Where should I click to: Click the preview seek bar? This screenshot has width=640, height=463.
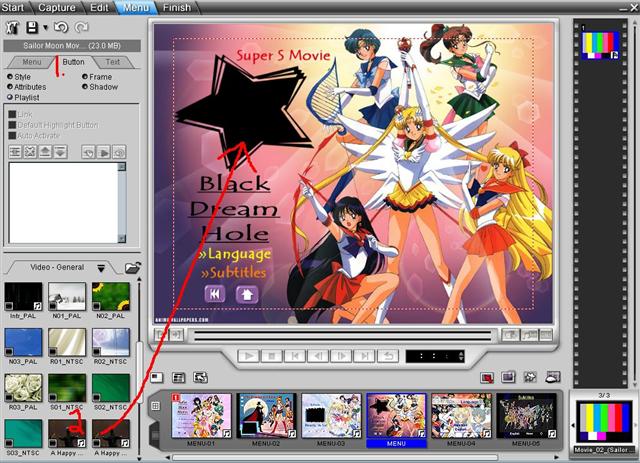tap(343, 336)
